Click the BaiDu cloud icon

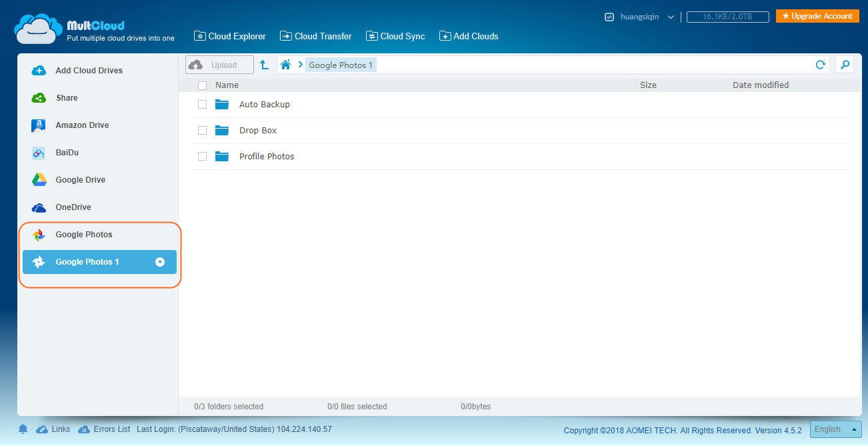(39, 153)
